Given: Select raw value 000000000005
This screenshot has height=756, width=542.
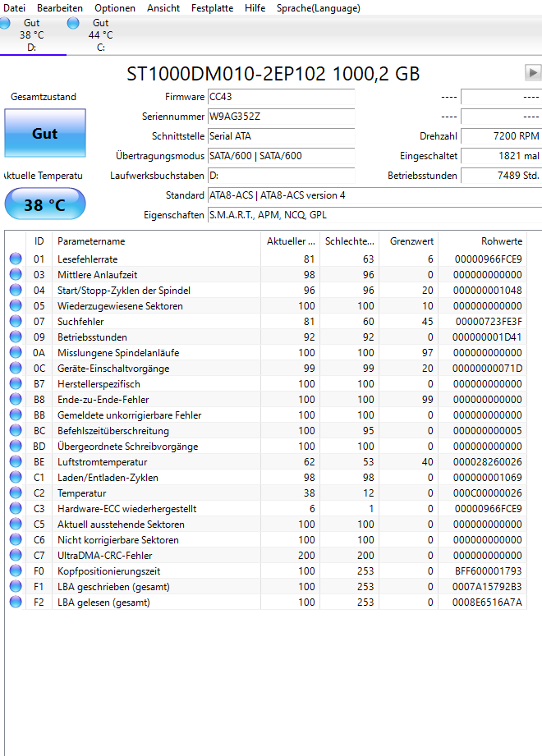Looking at the screenshot, I should (x=488, y=431).
